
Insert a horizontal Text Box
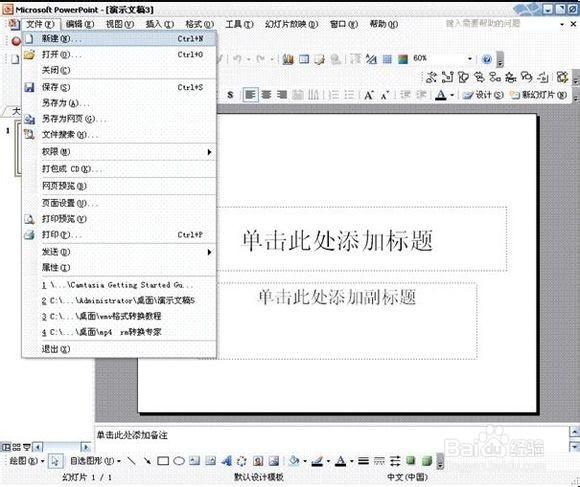pos(195,461)
